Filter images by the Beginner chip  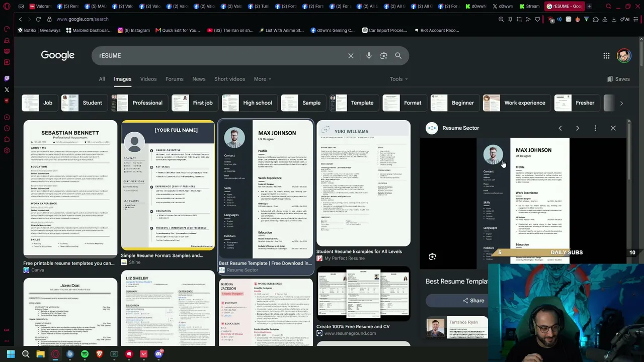454,103
